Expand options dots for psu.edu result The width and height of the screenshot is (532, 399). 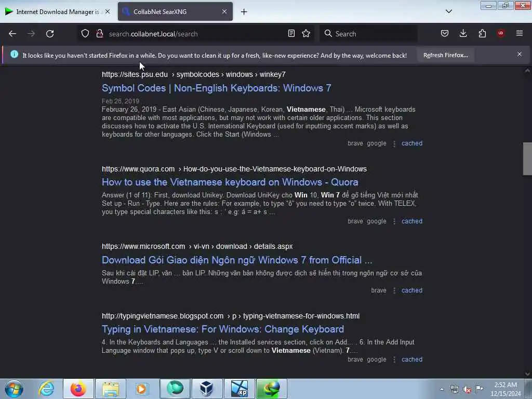[x=394, y=144]
